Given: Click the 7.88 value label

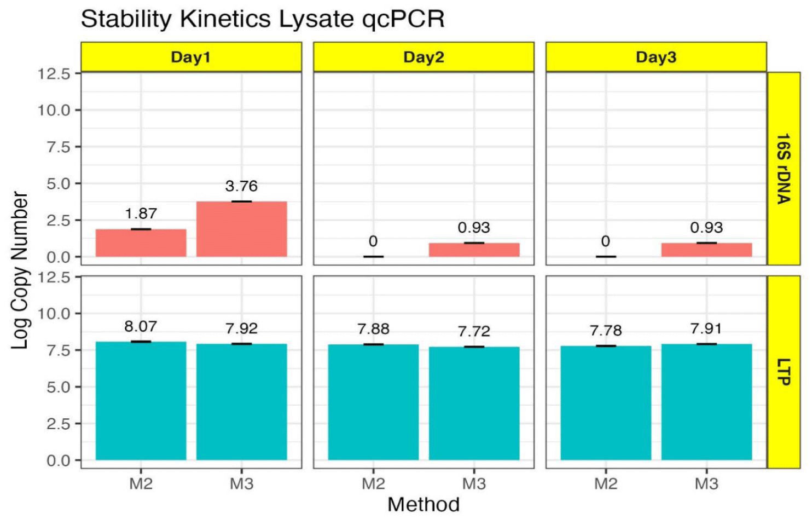Looking at the screenshot, I should [373, 329].
